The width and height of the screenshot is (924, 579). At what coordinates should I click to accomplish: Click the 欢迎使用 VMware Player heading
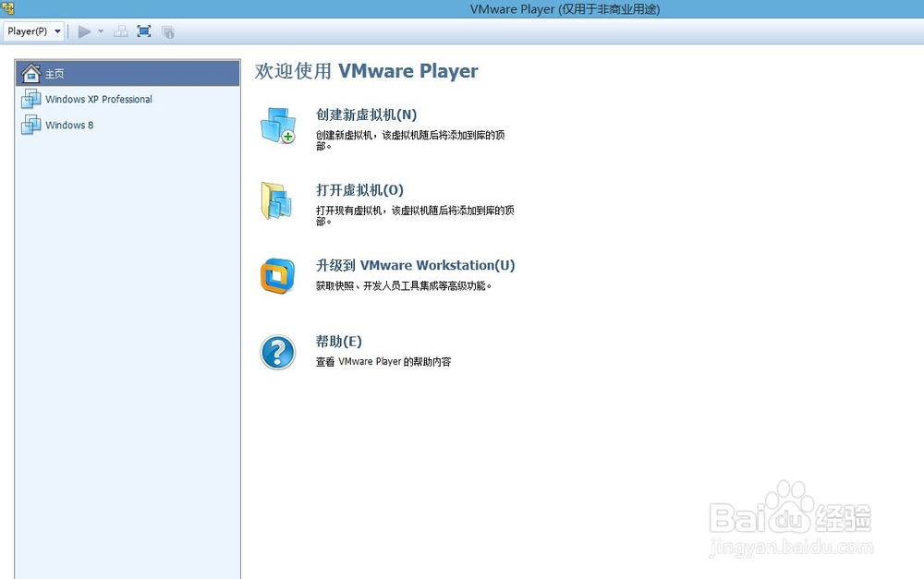coord(367,71)
